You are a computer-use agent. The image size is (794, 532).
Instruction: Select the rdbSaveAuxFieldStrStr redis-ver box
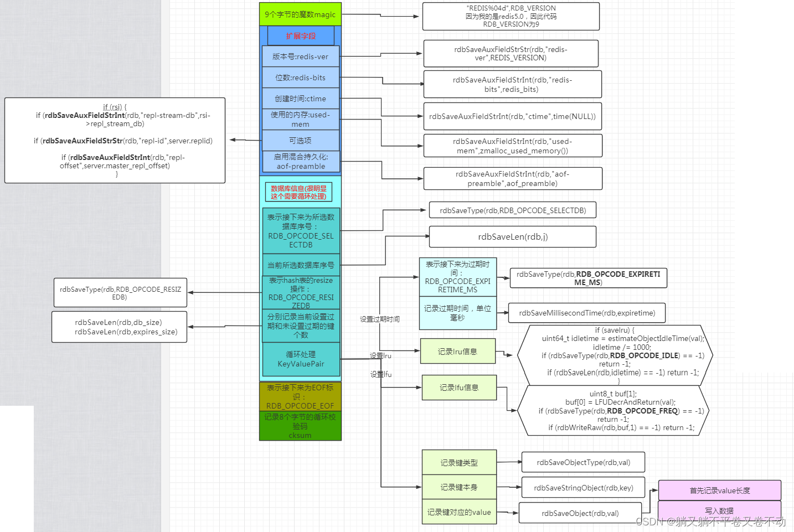[511, 53]
